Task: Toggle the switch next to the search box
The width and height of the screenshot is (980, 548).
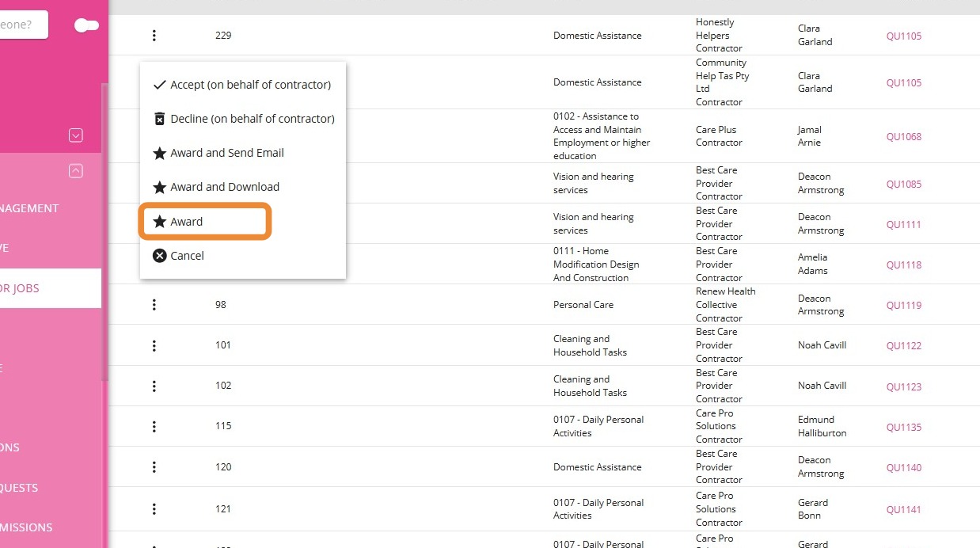Action: coord(86,25)
